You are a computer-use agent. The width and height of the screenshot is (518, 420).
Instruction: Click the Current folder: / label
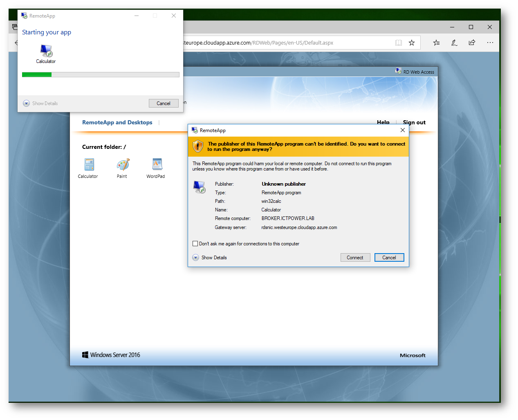point(104,147)
